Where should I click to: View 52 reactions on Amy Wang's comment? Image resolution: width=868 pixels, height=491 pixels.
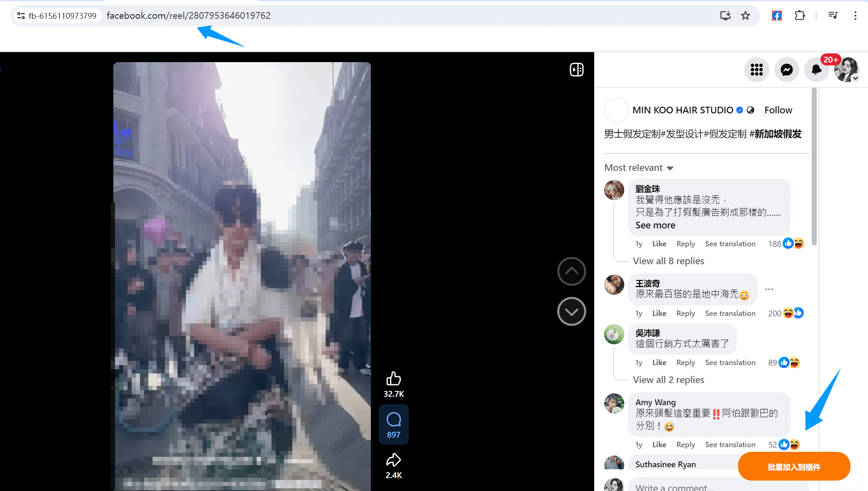click(x=784, y=445)
